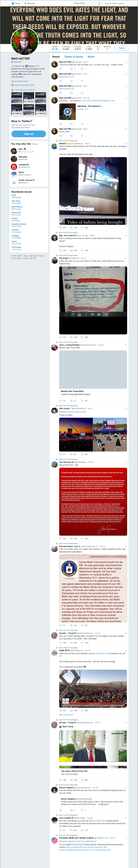
Task: Expand options on the Dec 2 tweet
Action: coord(126,62)
